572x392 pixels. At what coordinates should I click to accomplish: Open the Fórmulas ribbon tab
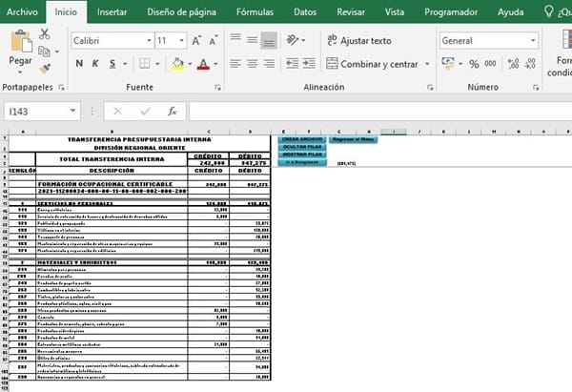click(x=256, y=12)
